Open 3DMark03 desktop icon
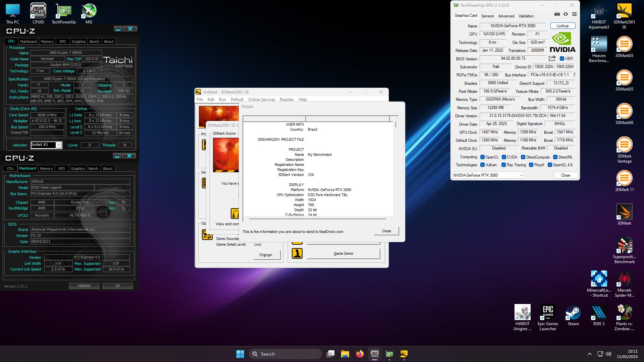 tap(624, 47)
